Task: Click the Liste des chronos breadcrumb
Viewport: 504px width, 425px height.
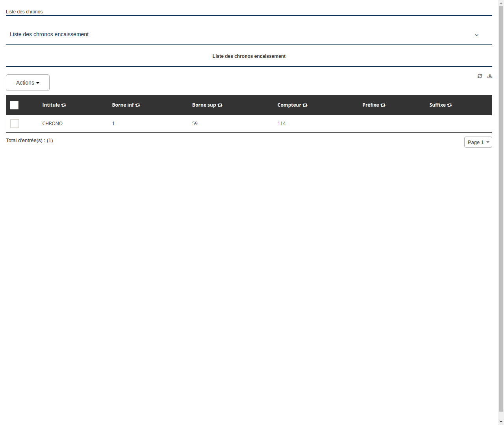Action: (24, 12)
